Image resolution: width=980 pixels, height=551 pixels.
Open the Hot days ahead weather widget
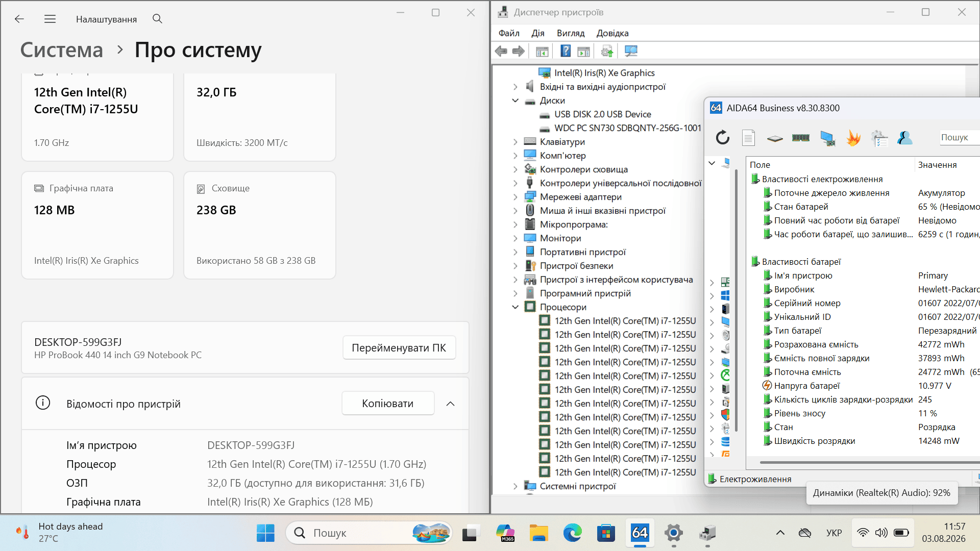pos(59,533)
